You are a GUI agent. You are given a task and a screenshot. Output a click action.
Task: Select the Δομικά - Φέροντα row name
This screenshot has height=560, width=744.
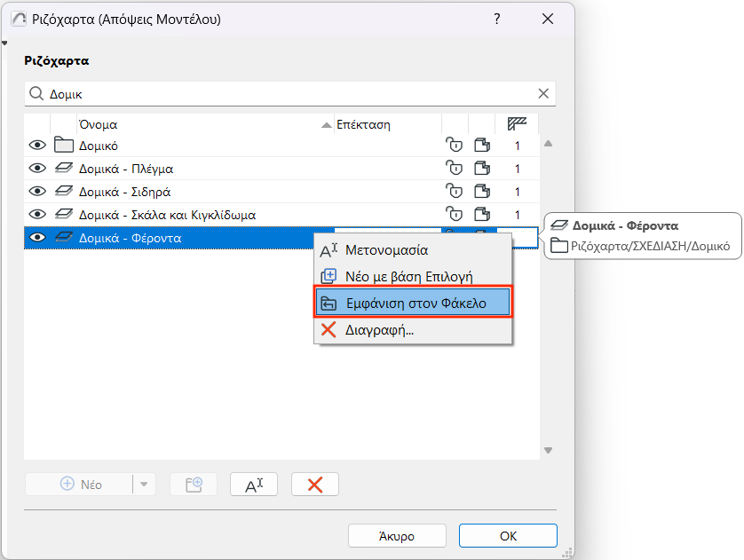point(130,238)
